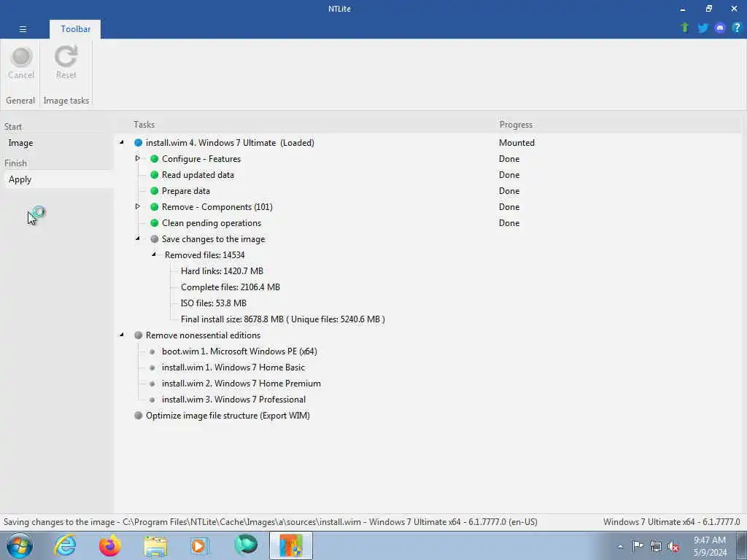The width and height of the screenshot is (747, 560).
Task: Select the Toolbar ribbon tab
Action: 75,29
